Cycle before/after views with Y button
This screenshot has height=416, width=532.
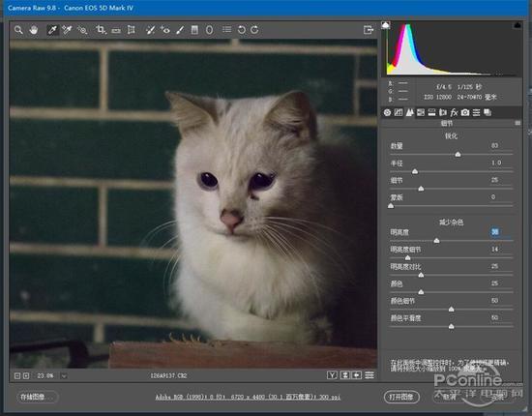pos(332,375)
